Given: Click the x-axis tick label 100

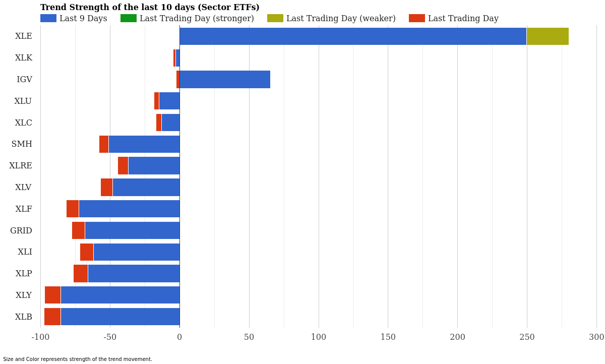Looking at the screenshot, I should [x=319, y=337].
